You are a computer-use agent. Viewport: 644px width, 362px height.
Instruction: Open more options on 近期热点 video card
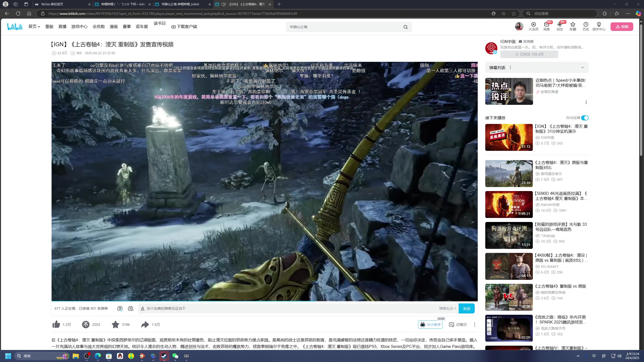pos(586,102)
